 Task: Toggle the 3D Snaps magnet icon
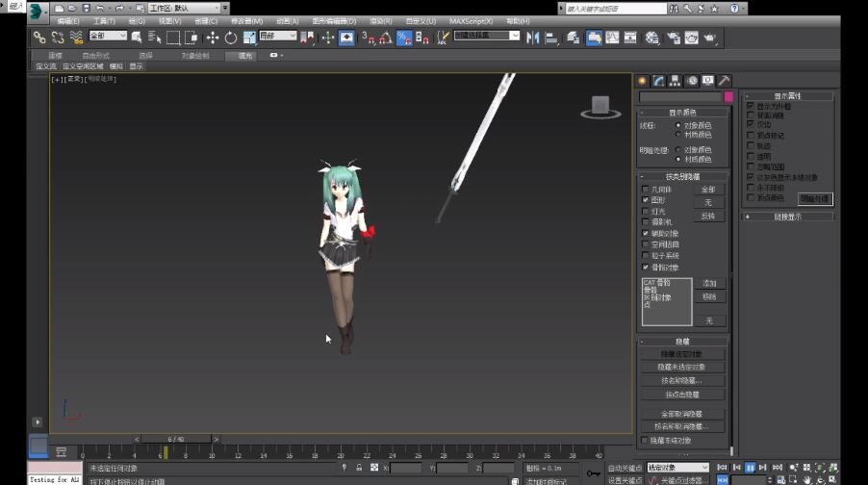pyautogui.click(x=369, y=38)
